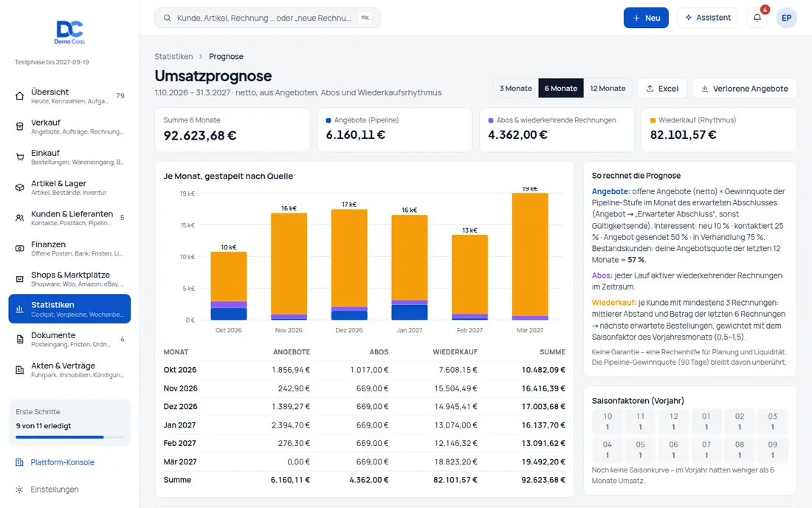Viewport: 812px width, 508px height.
Task: Click the Summe total 92.623,68 € table cell
Action: tap(543, 480)
